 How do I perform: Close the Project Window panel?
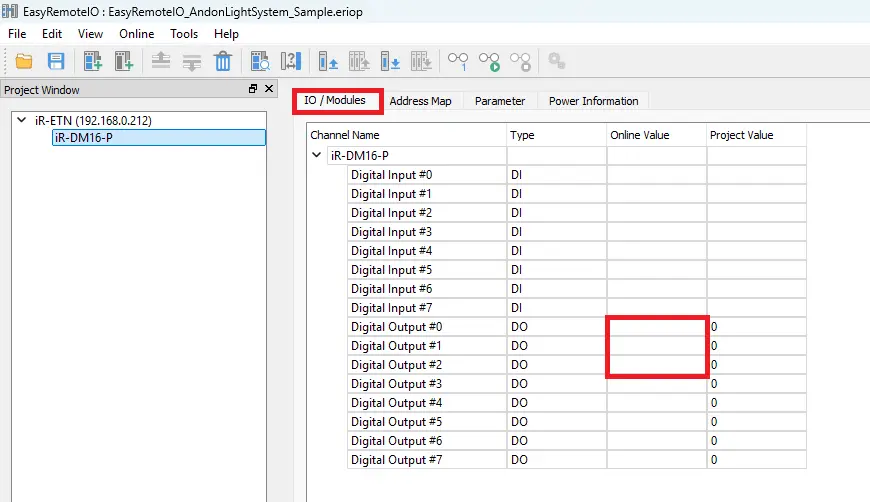pyautogui.click(x=269, y=89)
